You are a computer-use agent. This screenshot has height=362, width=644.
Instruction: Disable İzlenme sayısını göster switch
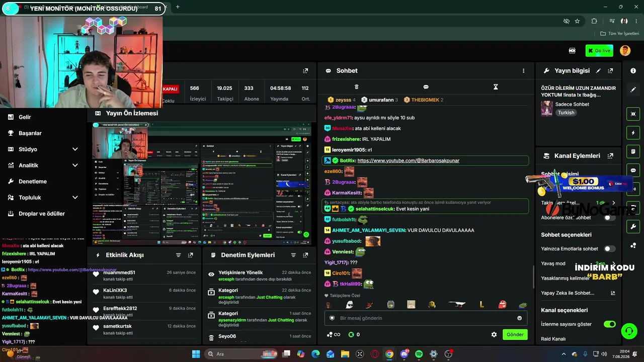610,324
